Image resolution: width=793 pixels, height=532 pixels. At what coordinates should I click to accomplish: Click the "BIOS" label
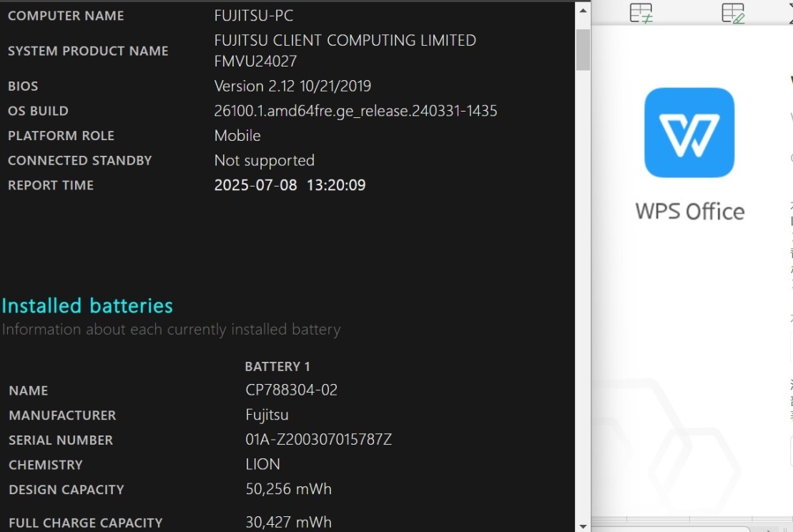23,86
